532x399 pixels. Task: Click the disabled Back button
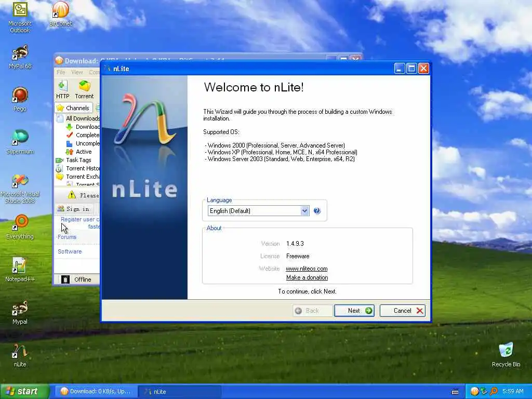312,311
